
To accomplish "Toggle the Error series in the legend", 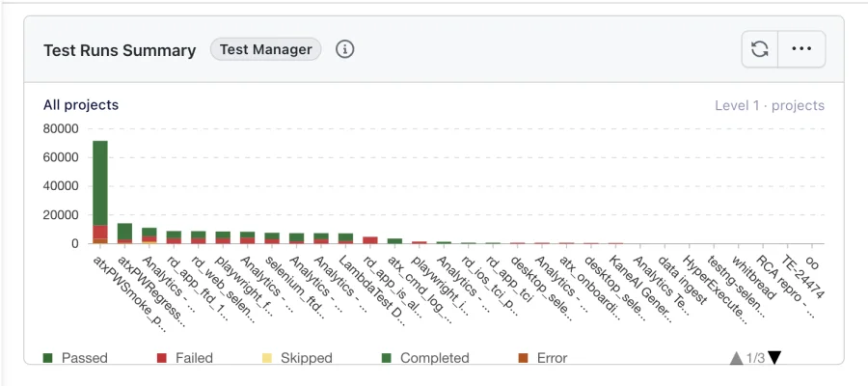I will (543, 358).
